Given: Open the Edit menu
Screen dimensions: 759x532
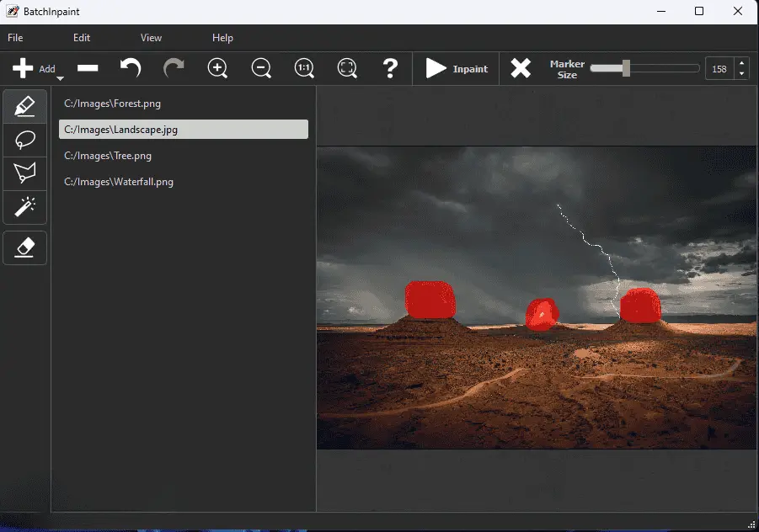Looking at the screenshot, I should [82, 38].
